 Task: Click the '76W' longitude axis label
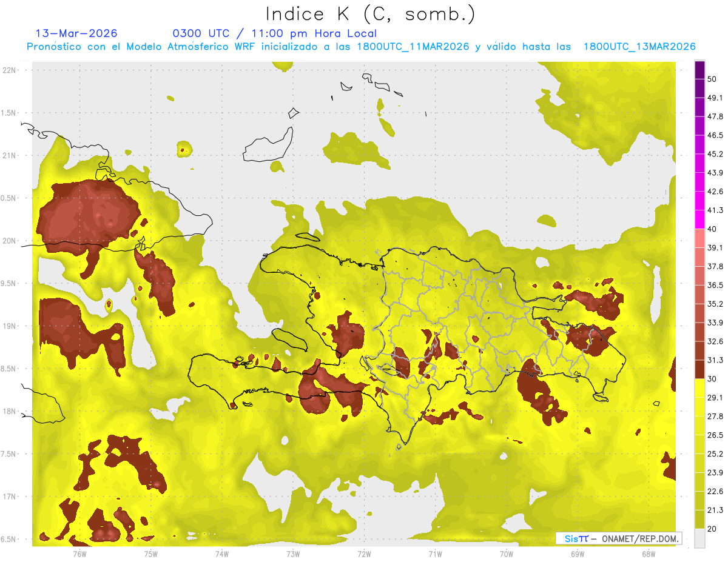coord(79,554)
